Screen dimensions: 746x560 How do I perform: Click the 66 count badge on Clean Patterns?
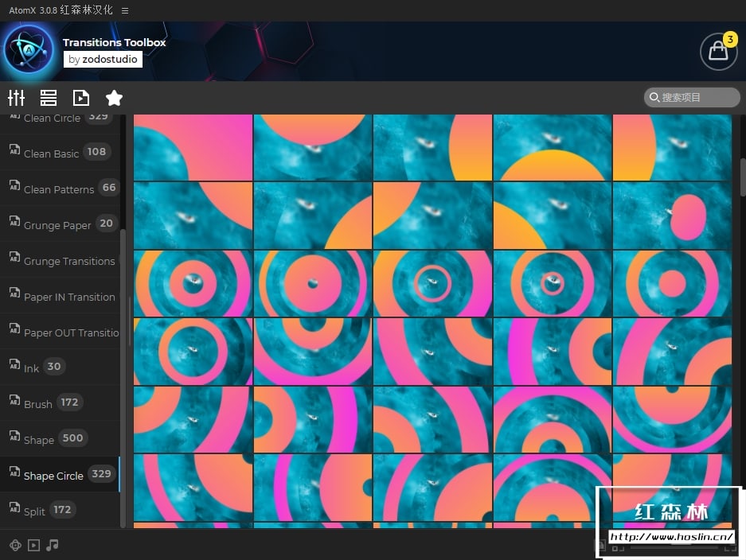109,187
